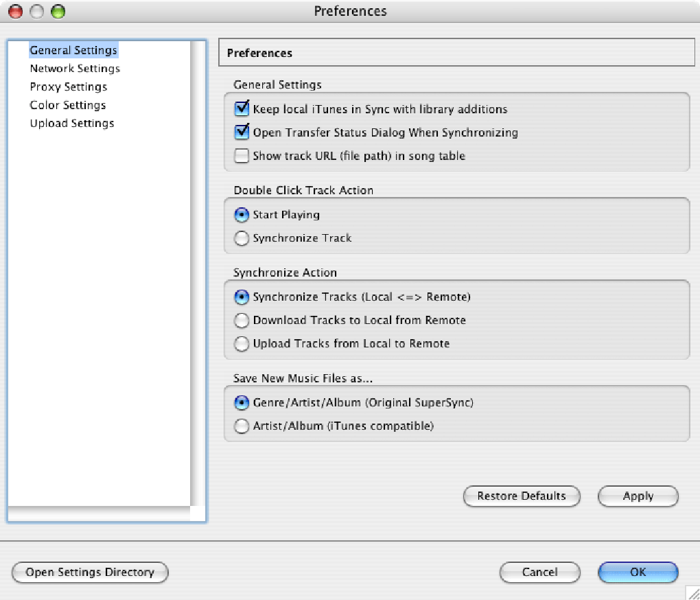Switch saving files to Artist/Album iTunes compatible
Image resolution: width=700 pixels, height=600 pixels.
(x=242, y=426)
